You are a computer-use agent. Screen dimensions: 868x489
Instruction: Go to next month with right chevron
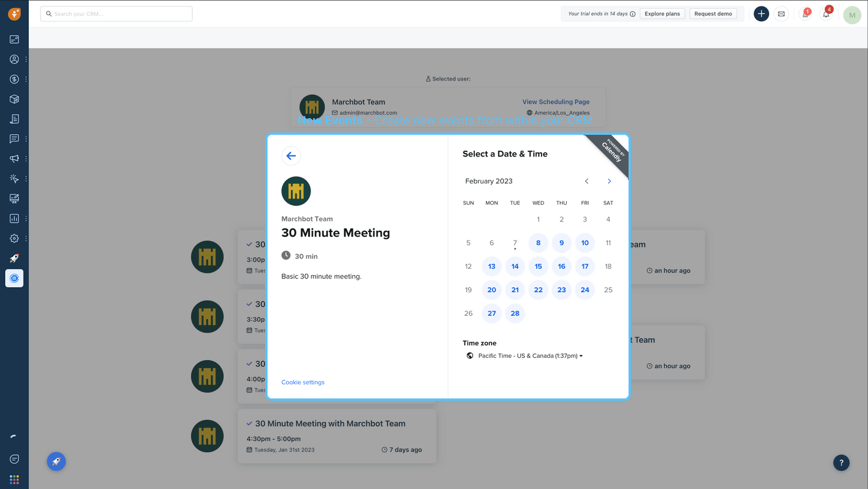click(609, 181)
